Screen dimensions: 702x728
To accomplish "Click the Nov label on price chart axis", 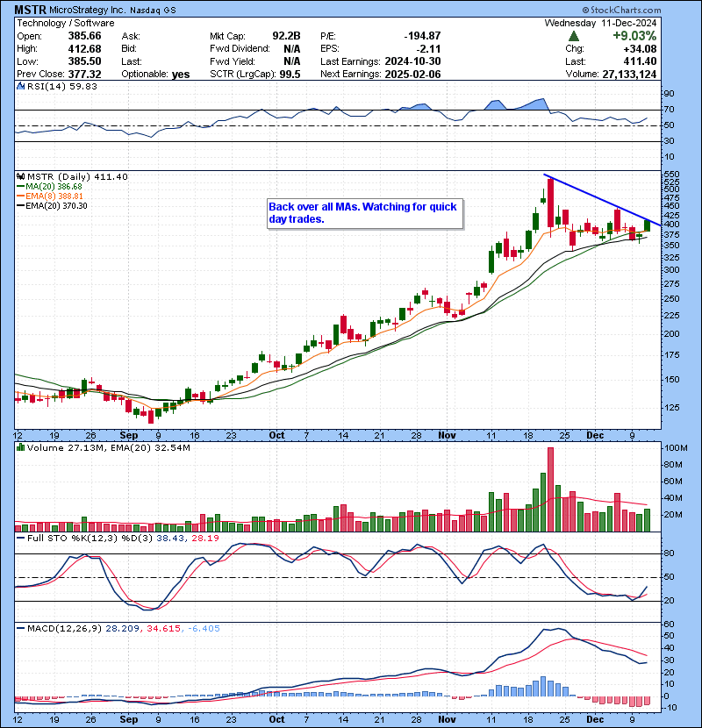I will [x=447, y=435].
